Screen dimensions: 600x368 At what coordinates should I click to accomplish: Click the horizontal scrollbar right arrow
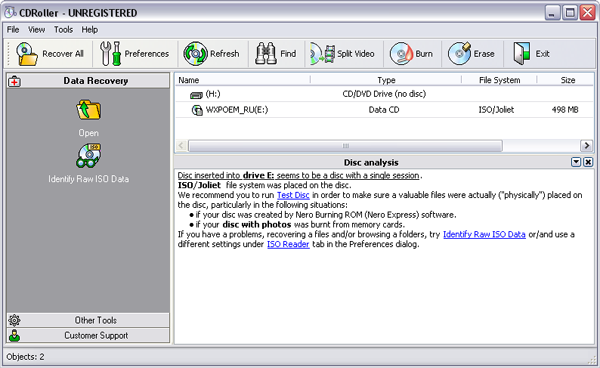586,146
